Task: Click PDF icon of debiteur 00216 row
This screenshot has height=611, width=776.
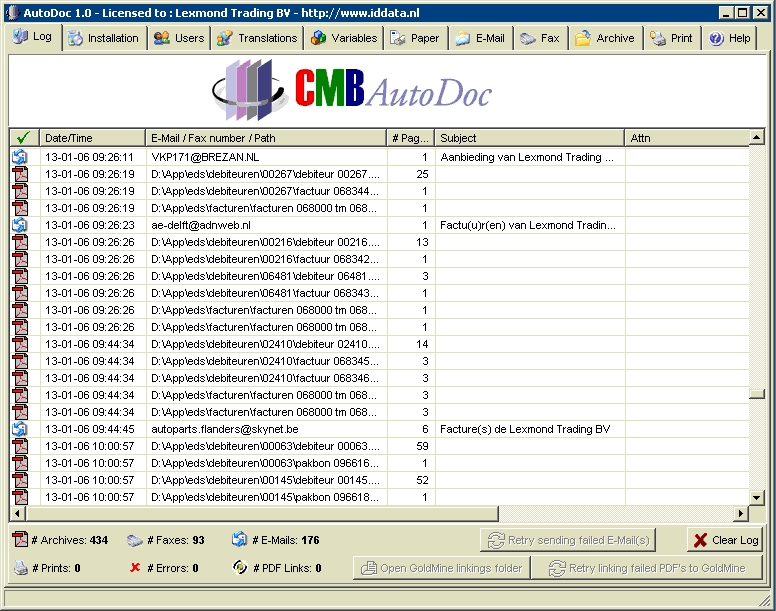Action: 20,242
